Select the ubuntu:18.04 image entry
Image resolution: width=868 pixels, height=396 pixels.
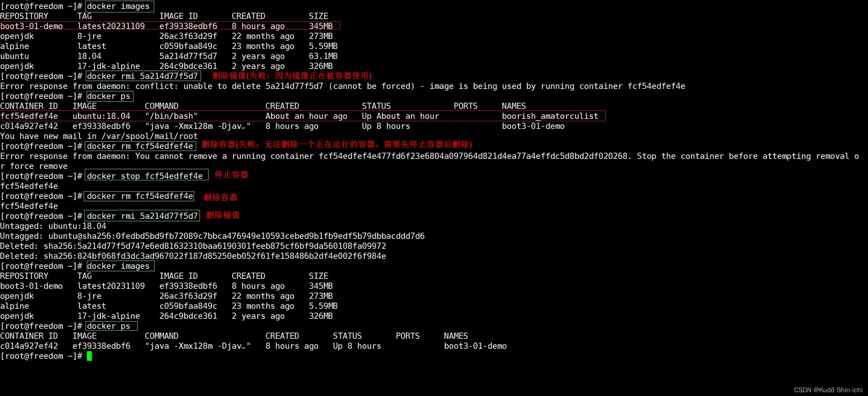pyautogui.click(x=52, y=56)
